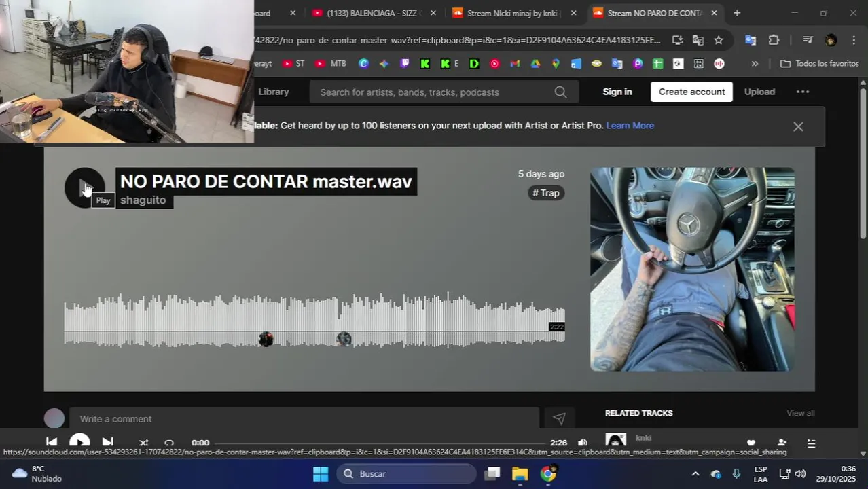This screenshot has width=868, height=489.
Task: Skip to previous track in player bar
Action: (x=52, y=443)
